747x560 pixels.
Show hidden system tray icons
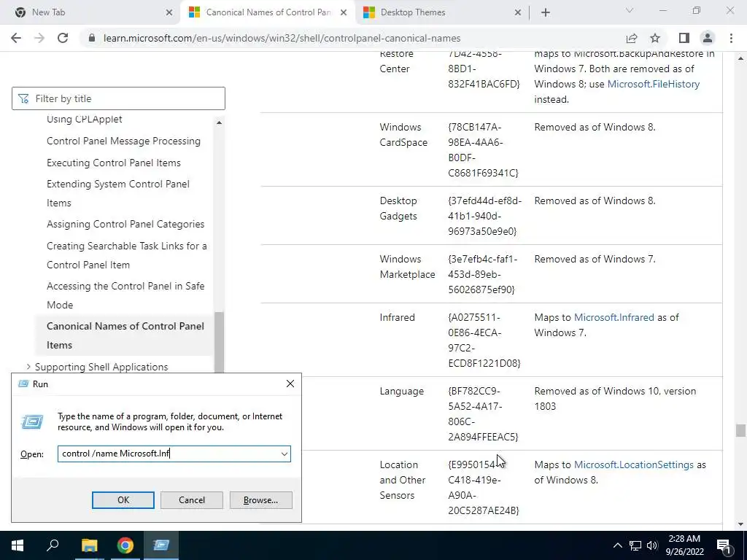tap(617, 545)
